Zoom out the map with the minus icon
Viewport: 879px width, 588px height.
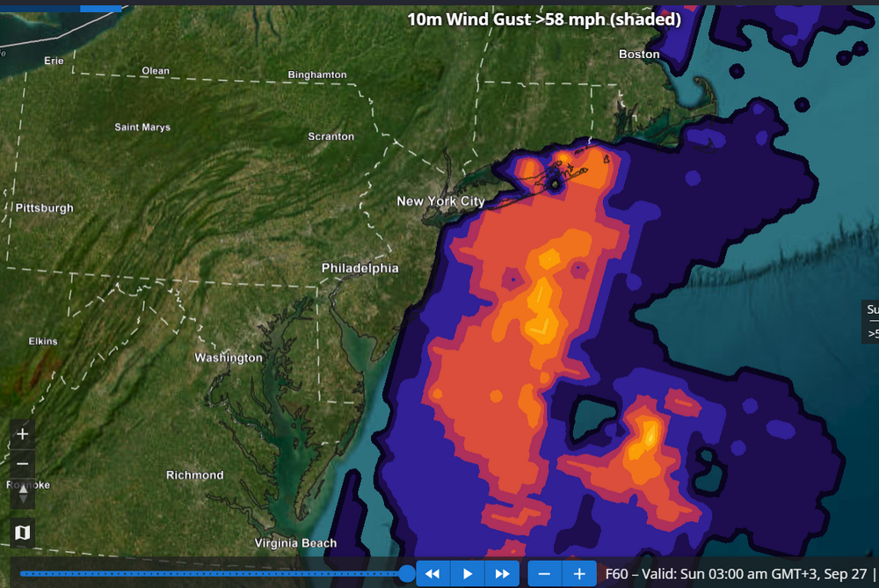[23, 463]
